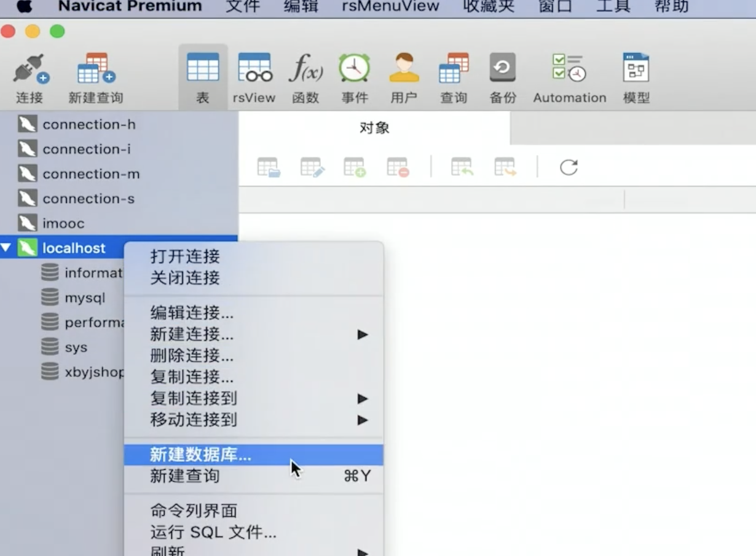Click the refresh icon in object toolbar
Viewport: 756px width, 556px height.
click(569, 167)
